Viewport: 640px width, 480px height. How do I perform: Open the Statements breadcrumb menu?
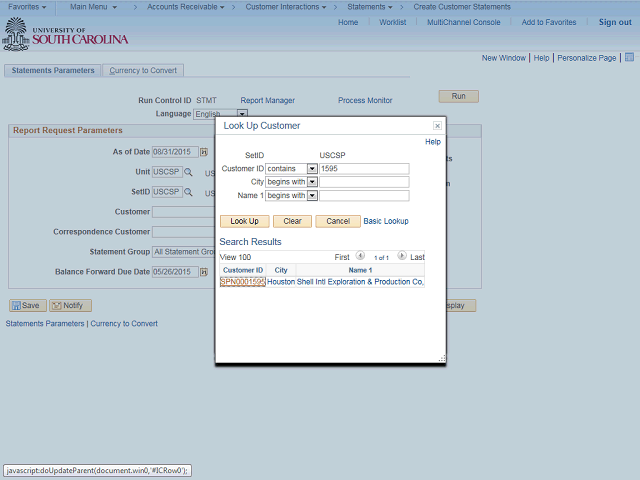370,7
